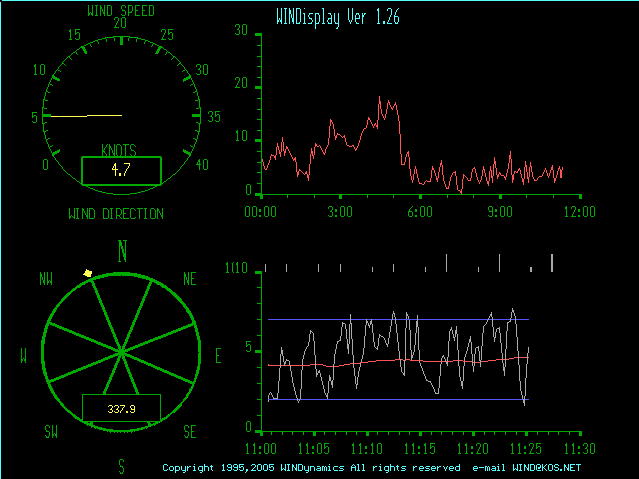Click the 35 mark on the speed gauge

tap(214, 117)
